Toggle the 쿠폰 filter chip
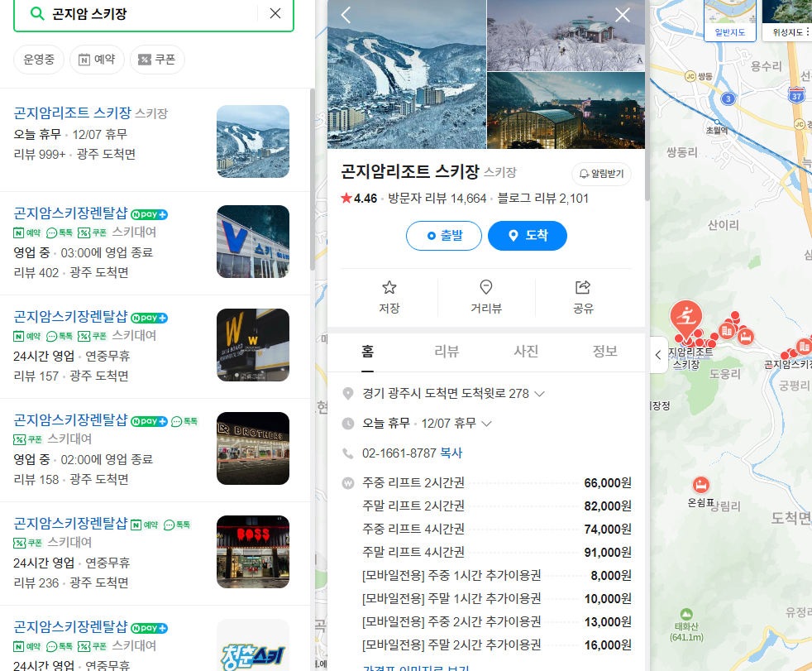 coord(157,60)
